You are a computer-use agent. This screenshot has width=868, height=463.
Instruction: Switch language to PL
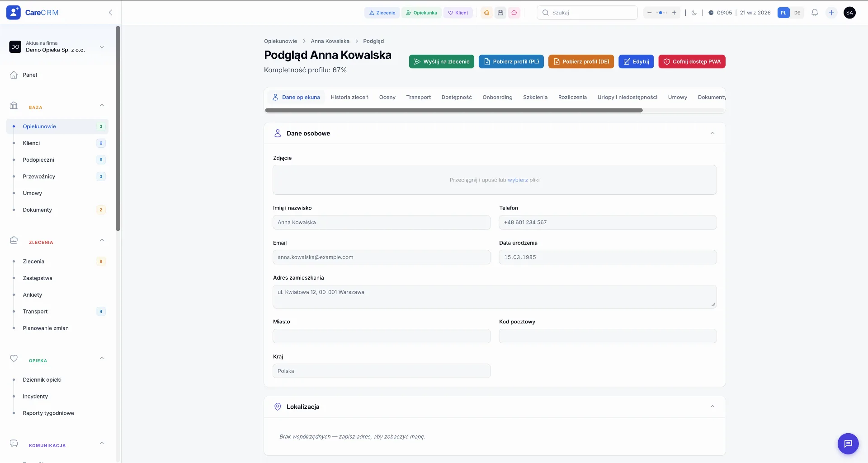coord(783,13)
